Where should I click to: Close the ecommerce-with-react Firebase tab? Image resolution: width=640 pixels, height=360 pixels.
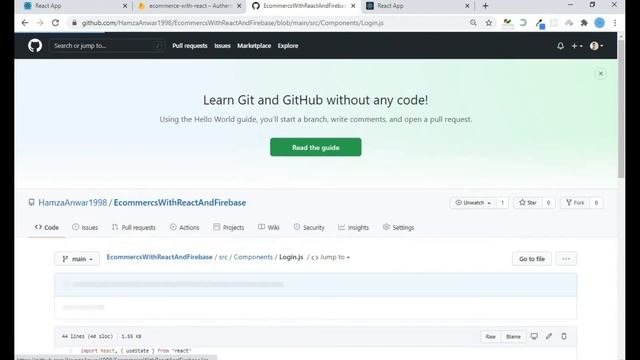(239, 6)
